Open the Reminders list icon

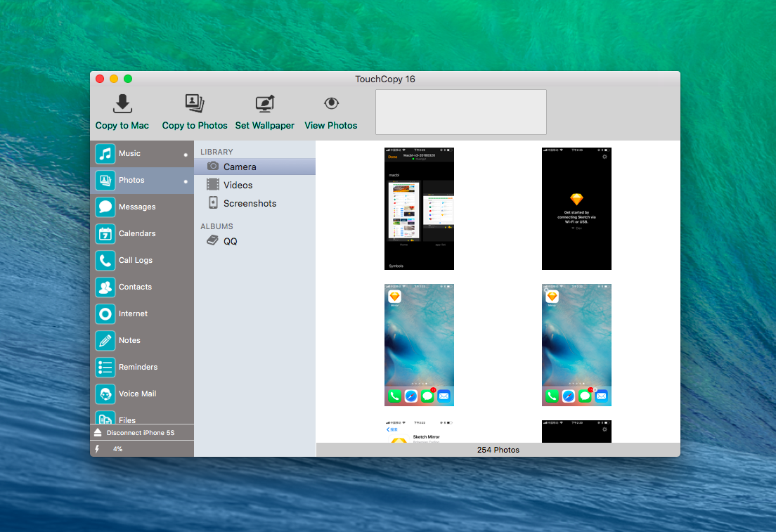click(105, 368)
